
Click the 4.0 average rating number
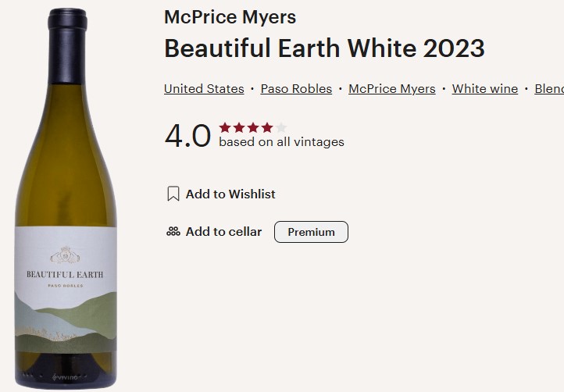pos(187,136)
